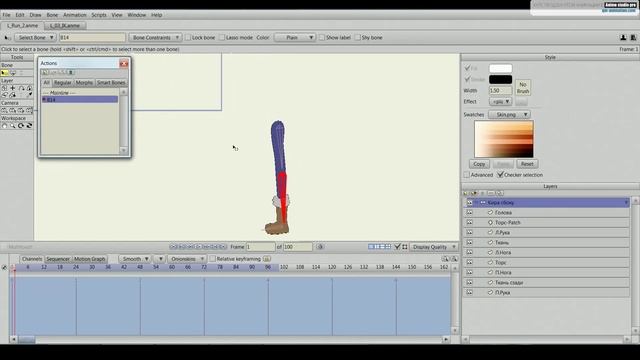Click the person silhouette icon at top right
Viewport: 640px width, 360px height.
623,38
